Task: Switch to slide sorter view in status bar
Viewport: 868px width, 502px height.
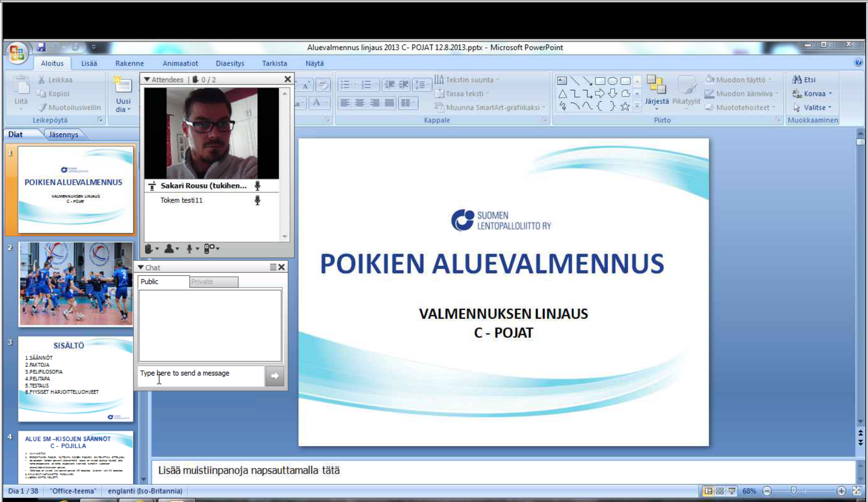Action: (720, 491)
